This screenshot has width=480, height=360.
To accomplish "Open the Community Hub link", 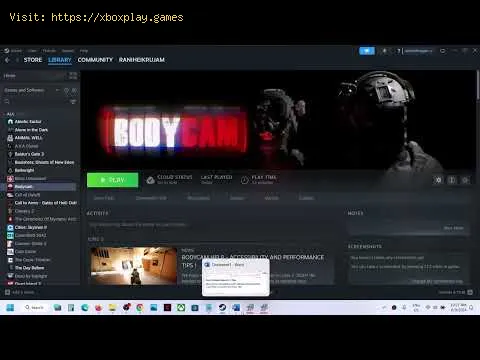I will pyautogui.click(x=151, y=198).
